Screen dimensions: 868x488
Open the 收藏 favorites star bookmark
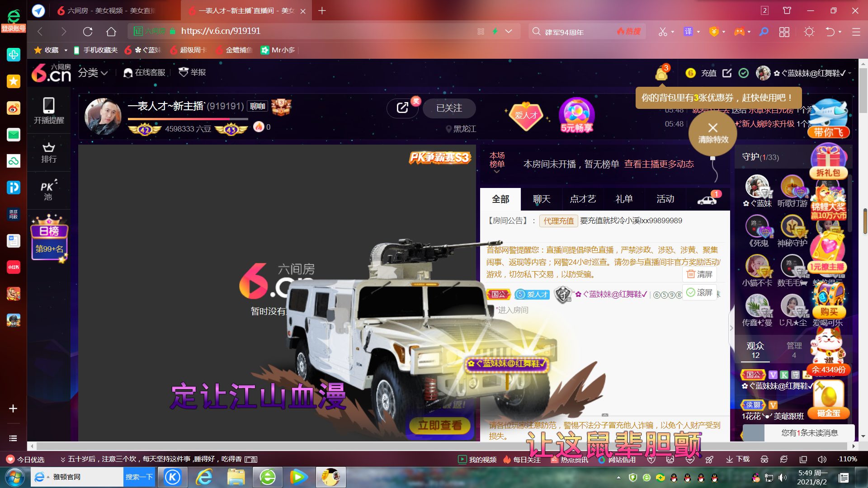[47, 50]
